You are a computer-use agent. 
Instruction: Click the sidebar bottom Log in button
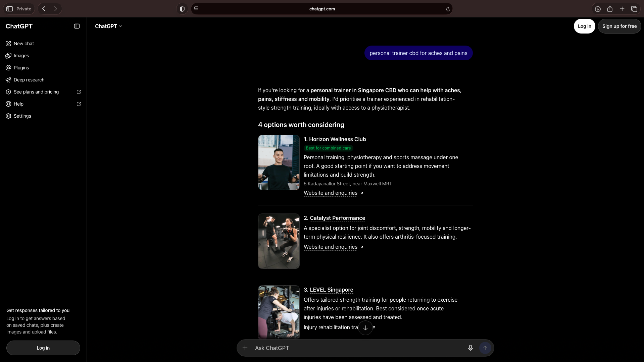pyautogui.click(x=43, y=348)
